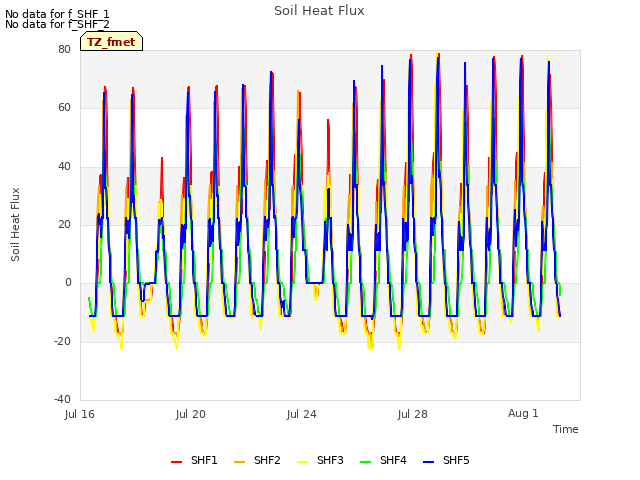
Task: Click the Jul 16 tick label
Action: (x=80, y=414)
